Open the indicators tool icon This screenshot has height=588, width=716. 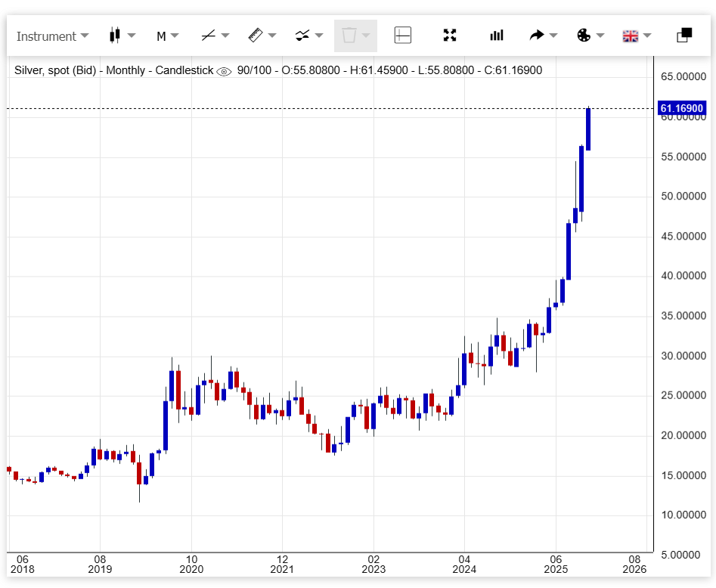[302, 36]
